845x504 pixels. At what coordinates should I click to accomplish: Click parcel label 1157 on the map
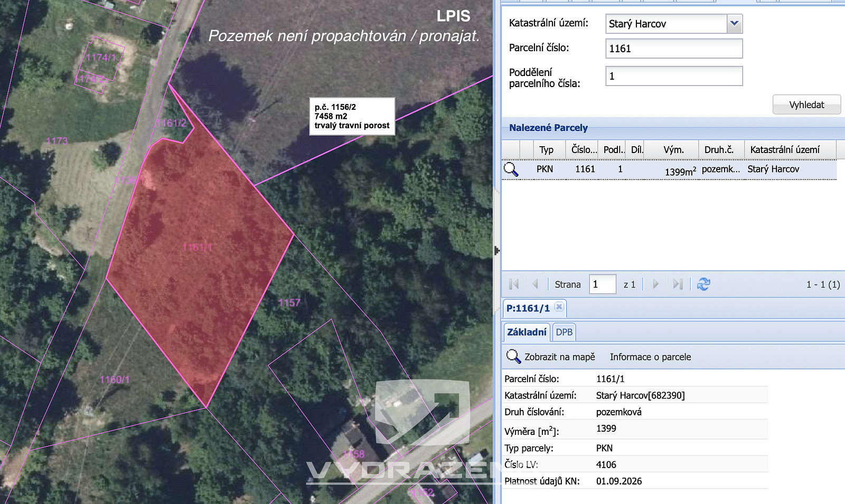coord(289,303)
